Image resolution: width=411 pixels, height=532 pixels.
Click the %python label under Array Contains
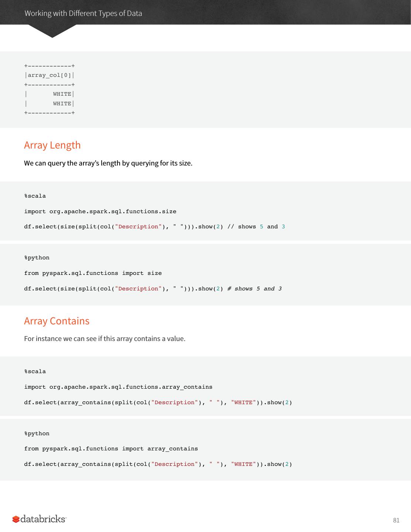tap(37, 434)
